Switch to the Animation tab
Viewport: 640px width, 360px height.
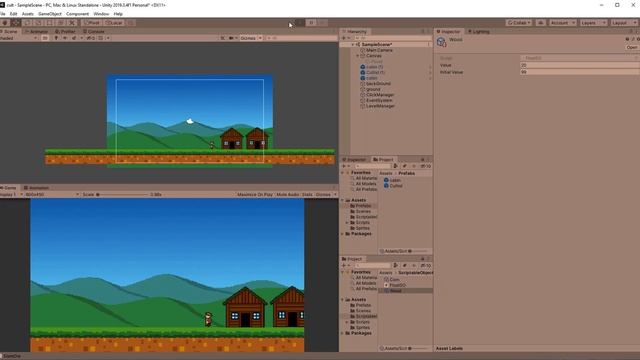(x=37, y=188)
